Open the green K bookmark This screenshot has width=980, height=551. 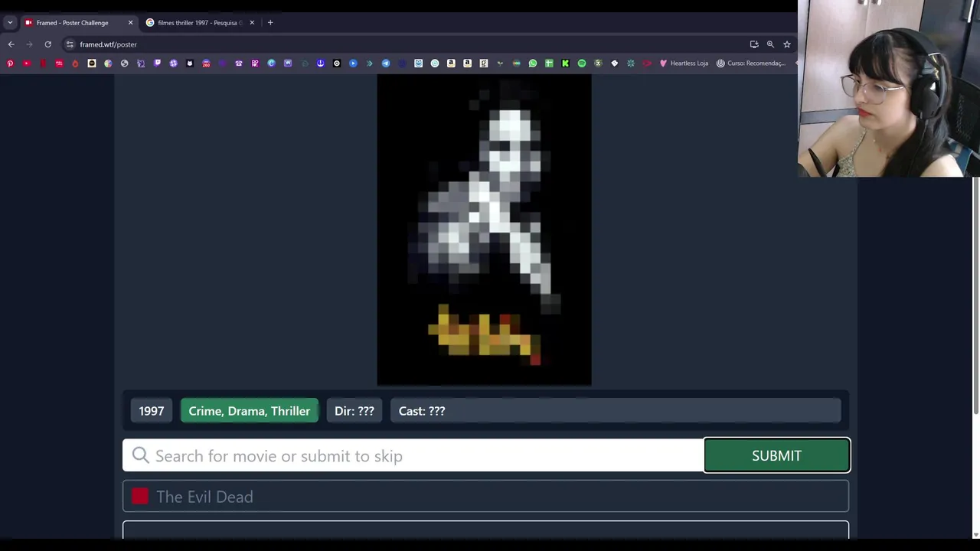(x=565, y=64)
